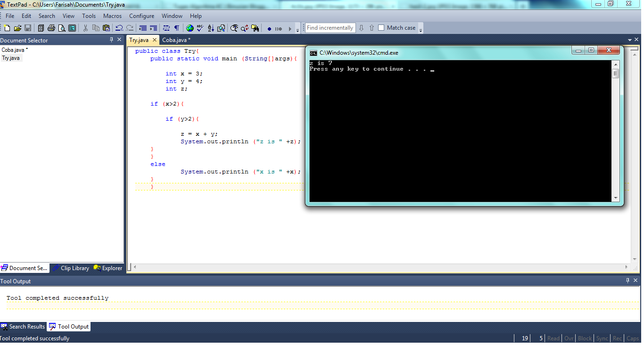Toggle pin on Tool Output panel
Screen dimensions: 644x362
click(627, 281)
